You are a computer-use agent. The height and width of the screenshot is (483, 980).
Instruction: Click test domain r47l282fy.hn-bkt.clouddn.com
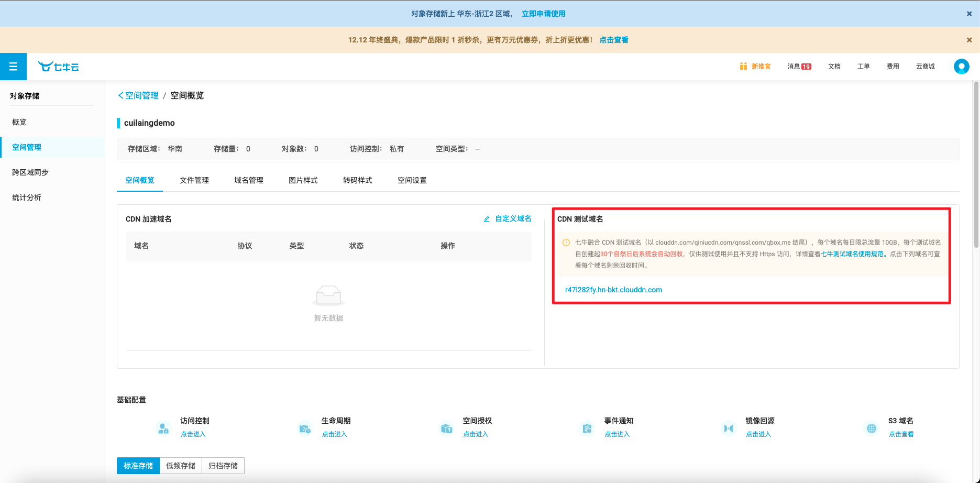613,290
